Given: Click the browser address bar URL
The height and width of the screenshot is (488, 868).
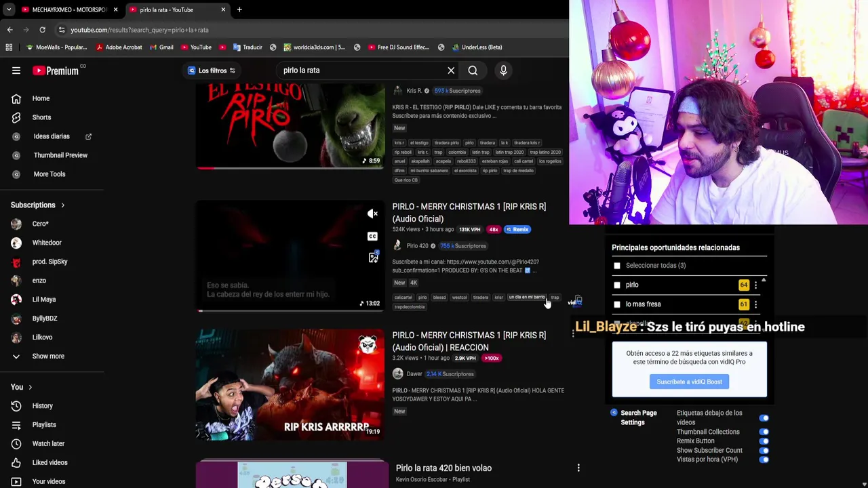Looking at the screenshot, I should 139,30.
